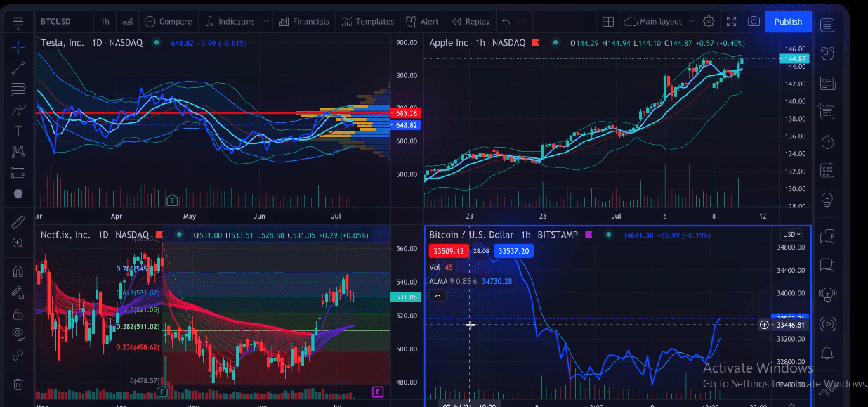
Task: Open the chart patterns tool
Action: [18, 151]
